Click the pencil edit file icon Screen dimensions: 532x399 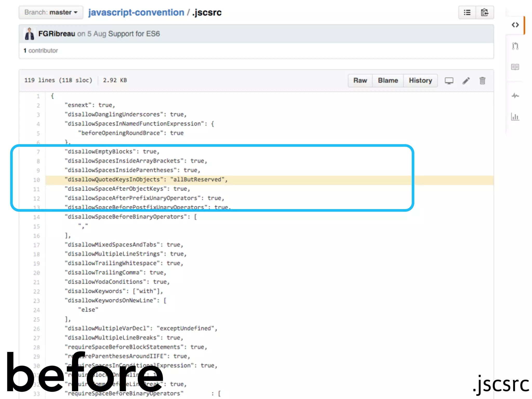[466, 81]
